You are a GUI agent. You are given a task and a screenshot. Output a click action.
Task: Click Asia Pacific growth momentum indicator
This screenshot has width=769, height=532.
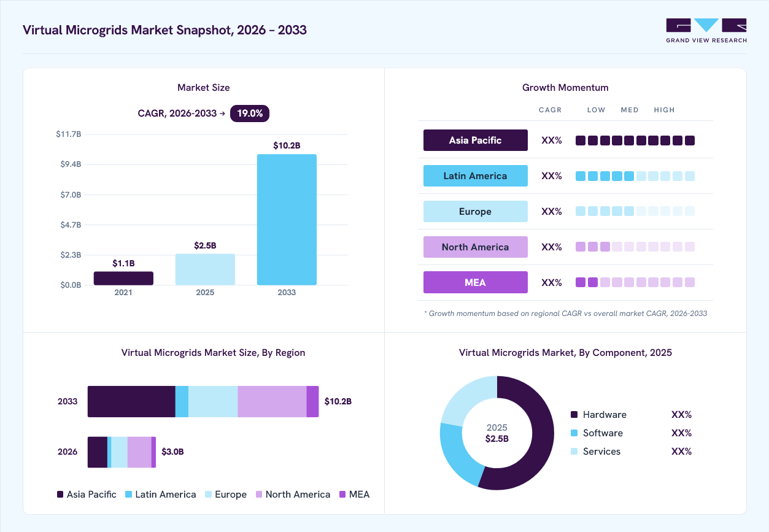pyautogui.click(x=635, y=141)
